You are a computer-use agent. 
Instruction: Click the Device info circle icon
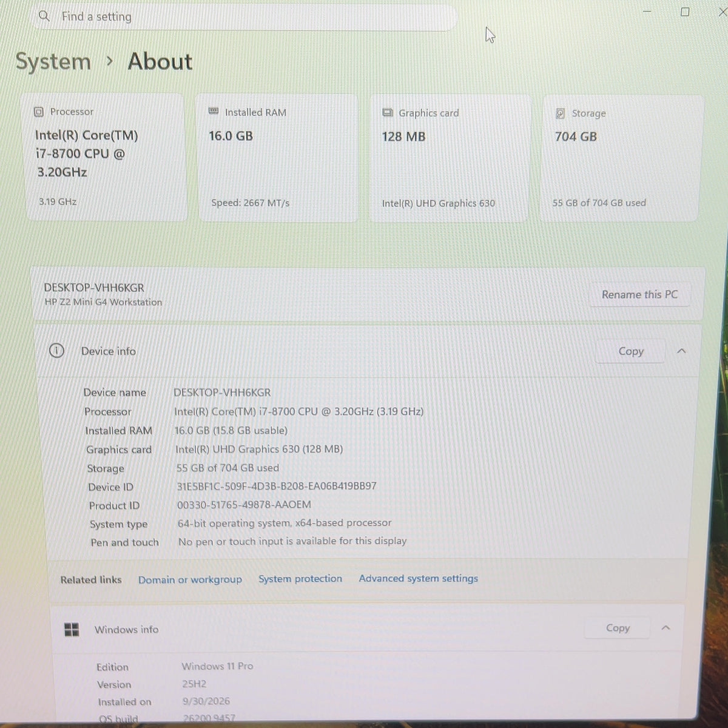[x=56, y=351]
